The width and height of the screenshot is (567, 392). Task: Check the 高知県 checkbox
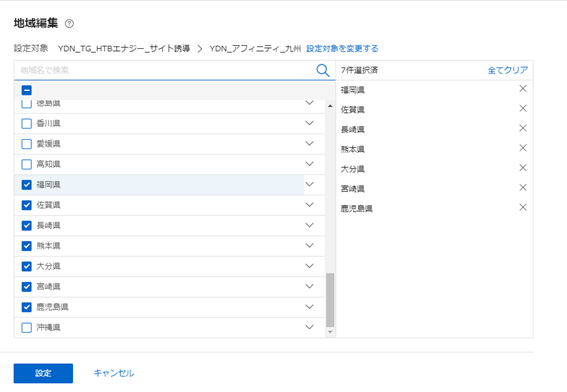27,165
